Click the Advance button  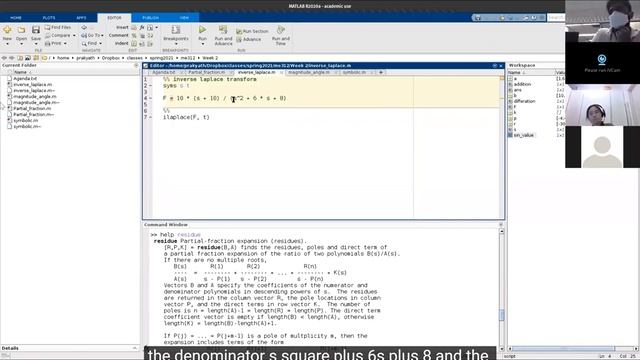(249, 40)
